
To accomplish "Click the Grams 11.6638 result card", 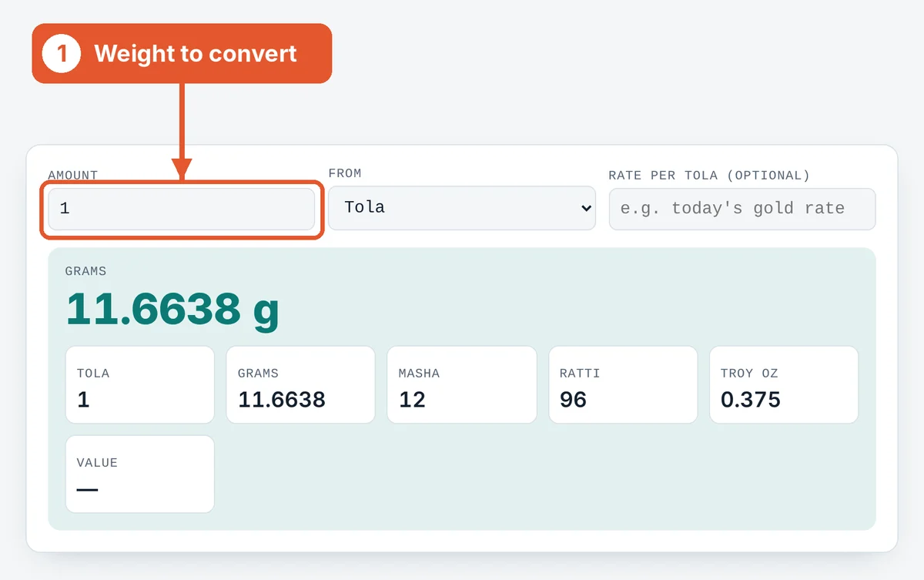I will pos(300,385).
